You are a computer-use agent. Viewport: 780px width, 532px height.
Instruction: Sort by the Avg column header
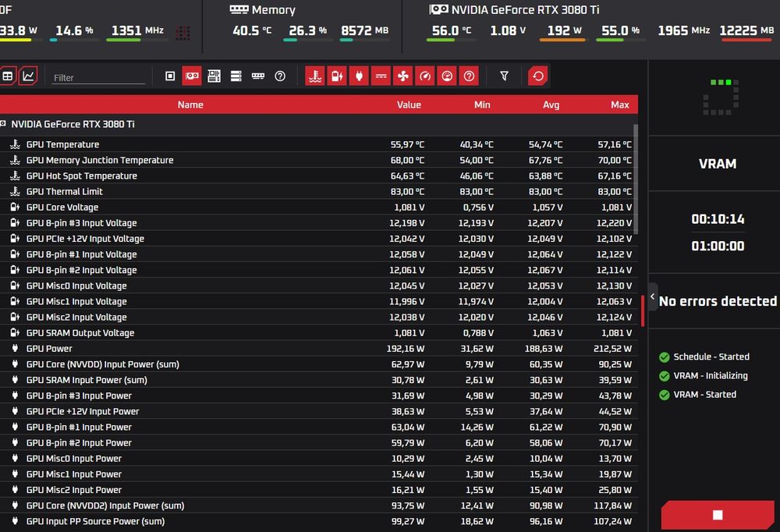pos(551,105)
